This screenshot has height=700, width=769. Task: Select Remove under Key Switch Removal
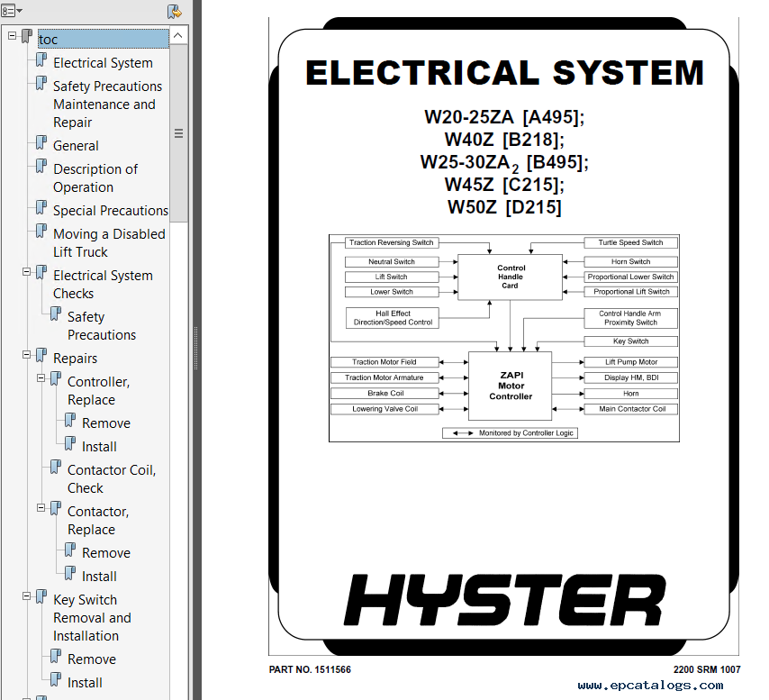92,659
